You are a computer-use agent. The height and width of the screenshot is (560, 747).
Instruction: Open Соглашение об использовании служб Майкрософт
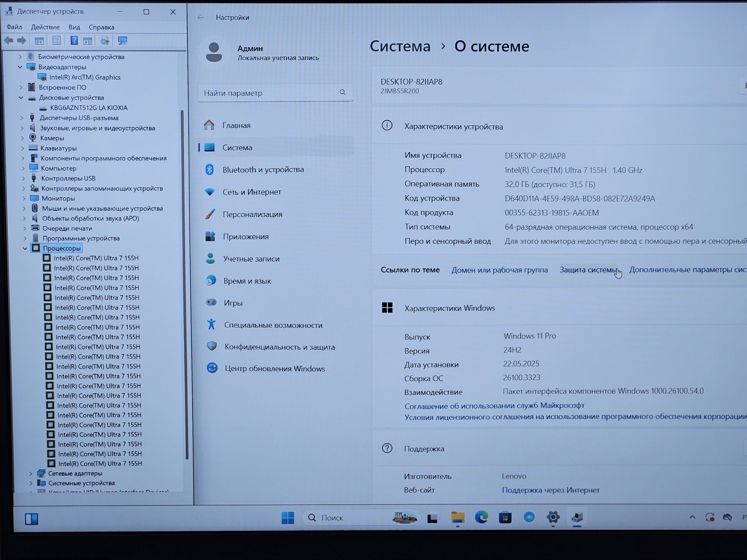494,405
